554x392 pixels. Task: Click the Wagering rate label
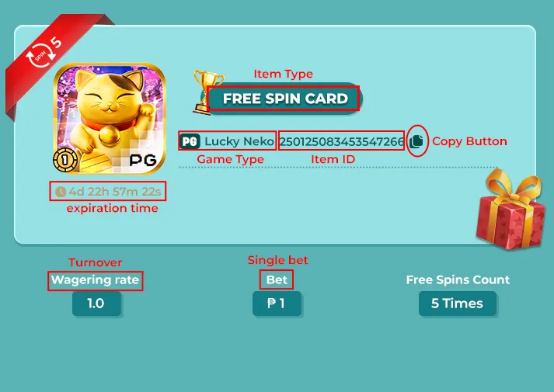pos(95,280)
